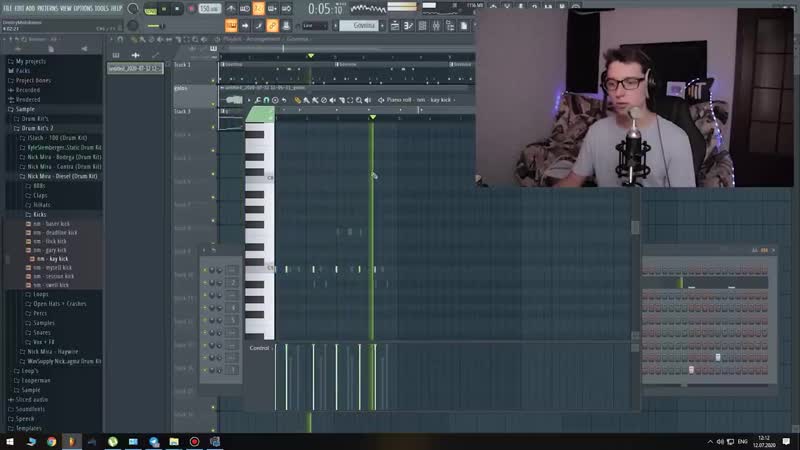Open the TOOLS menu
Image resolution: width=800 pixels, height=450 pixels.
[102, 9]
